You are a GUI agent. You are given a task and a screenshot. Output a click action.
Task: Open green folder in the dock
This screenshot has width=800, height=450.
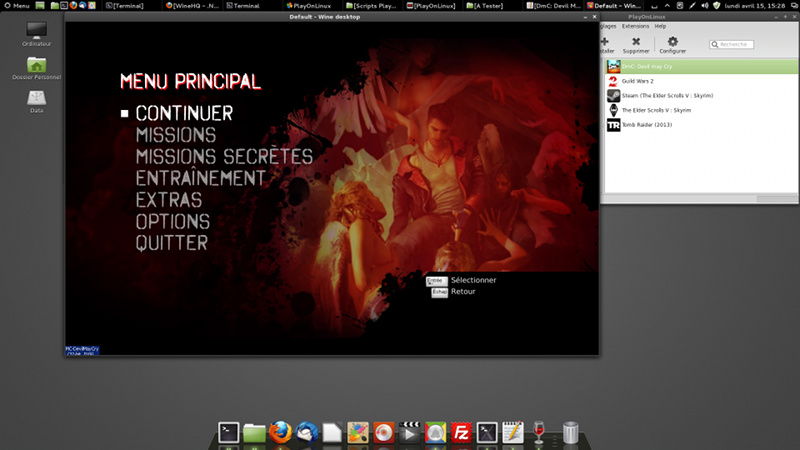pos(254,433)
